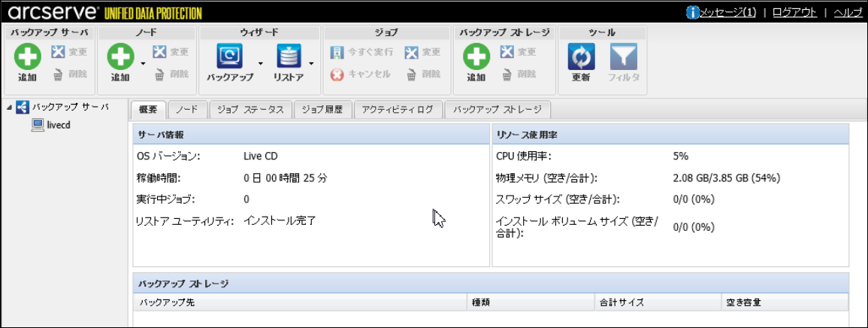Click 変更 in the バックアップ ストレージ group
Viewport: 868px width, 328px height.
coord(518,52)
